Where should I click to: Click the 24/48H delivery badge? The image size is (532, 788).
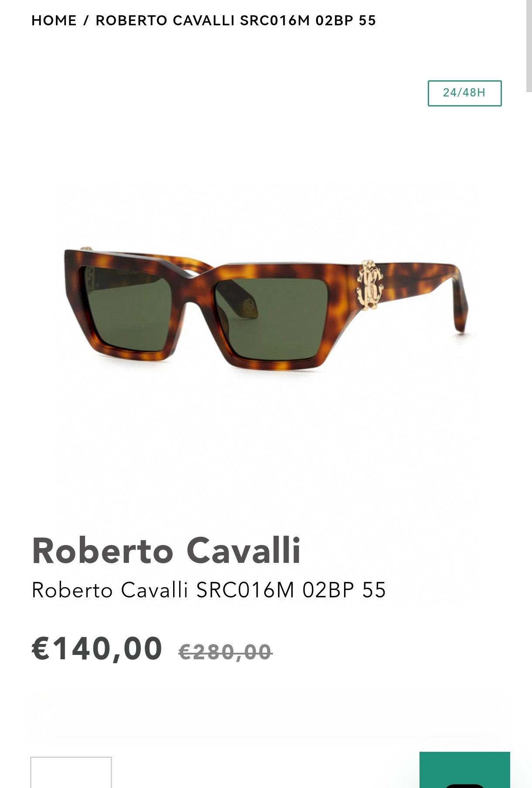pos(464,93)
